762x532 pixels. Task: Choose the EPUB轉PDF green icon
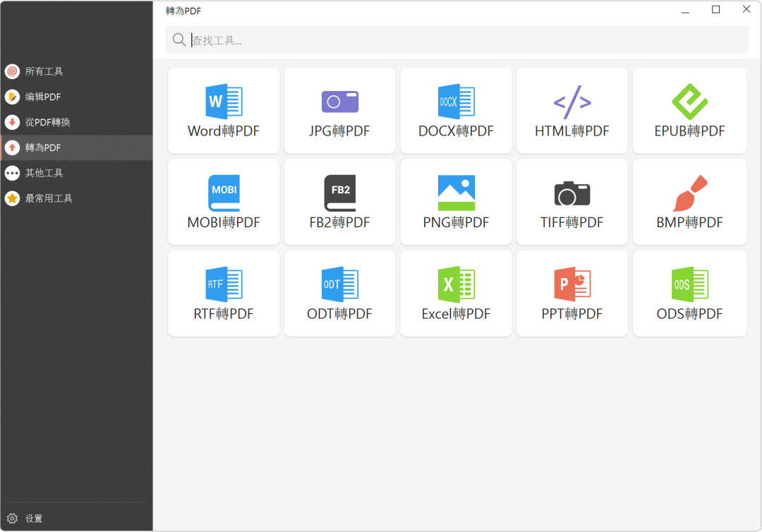689,102
